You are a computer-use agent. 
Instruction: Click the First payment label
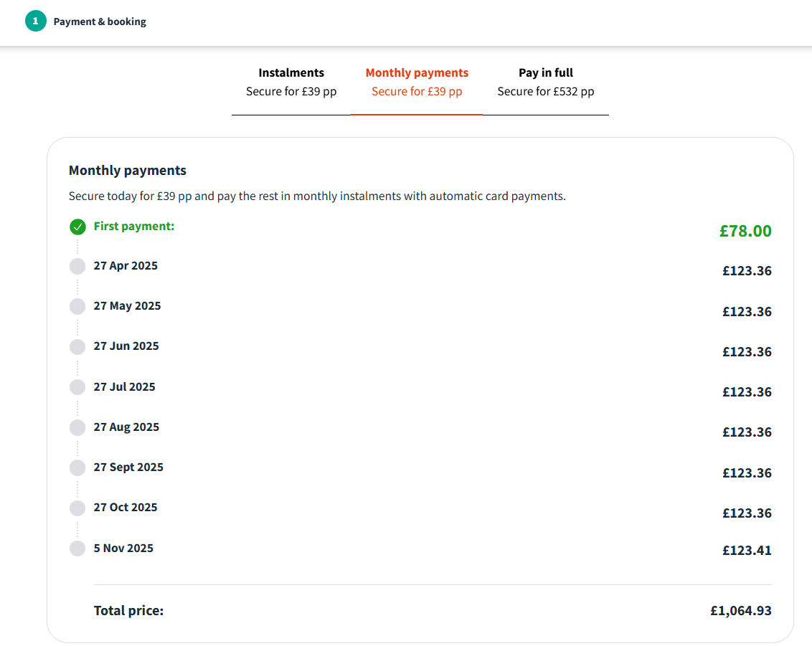point(134,226)
